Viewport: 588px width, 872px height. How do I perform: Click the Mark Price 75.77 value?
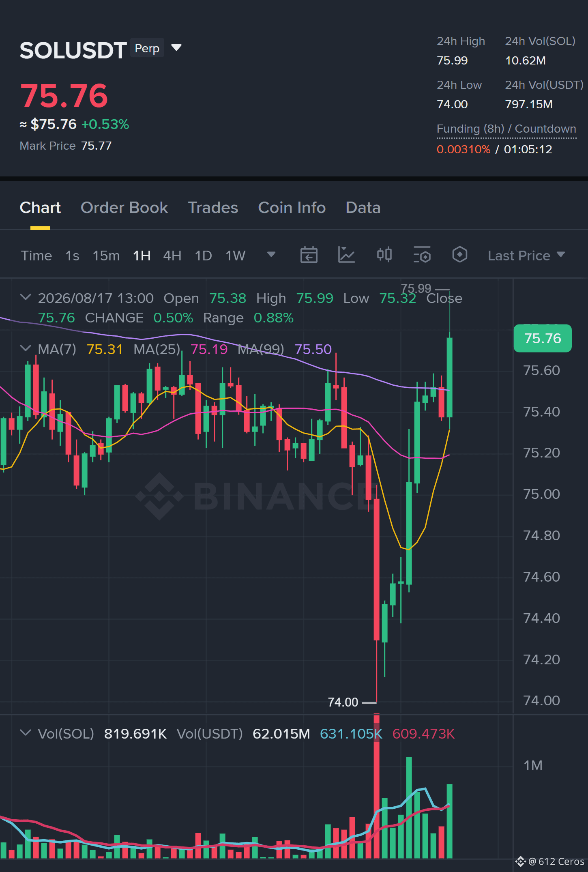tap(96, 146)
